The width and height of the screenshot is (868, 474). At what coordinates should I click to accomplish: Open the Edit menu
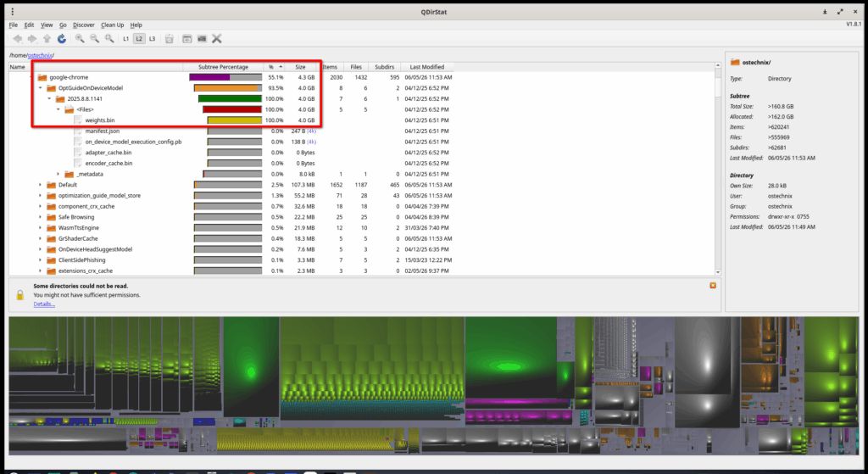pyautogui.click(x=29, y=25)
